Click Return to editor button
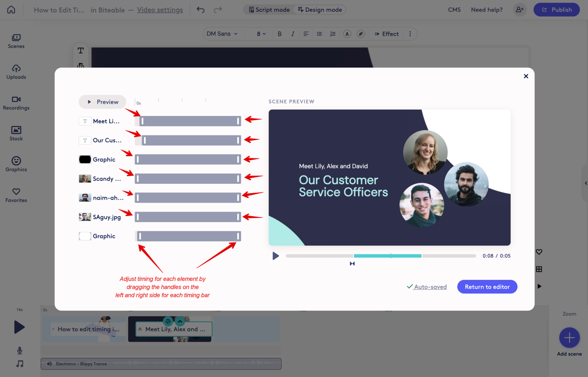 (487, 287)
